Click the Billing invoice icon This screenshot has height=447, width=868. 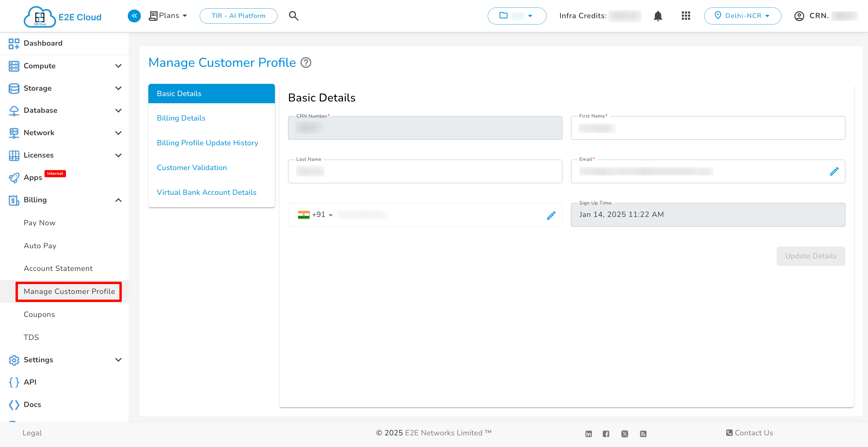pyautogui.click(x=14, y=200)
